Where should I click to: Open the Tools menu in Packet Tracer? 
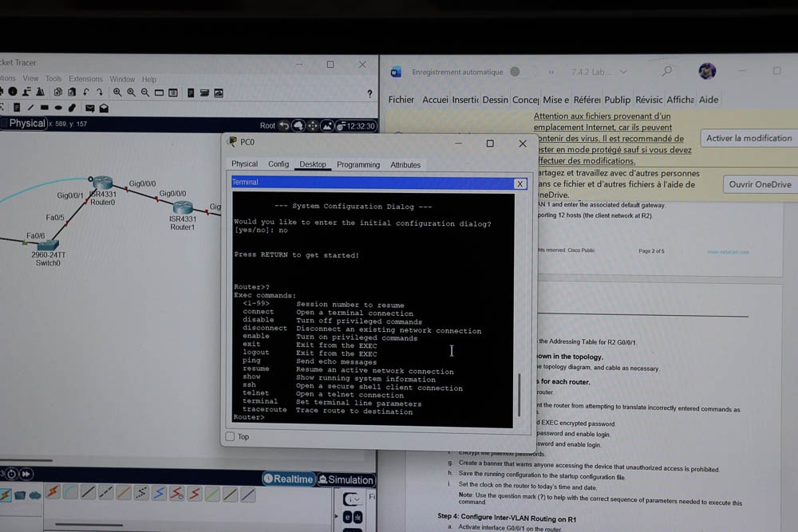click(x=53, y=78)
